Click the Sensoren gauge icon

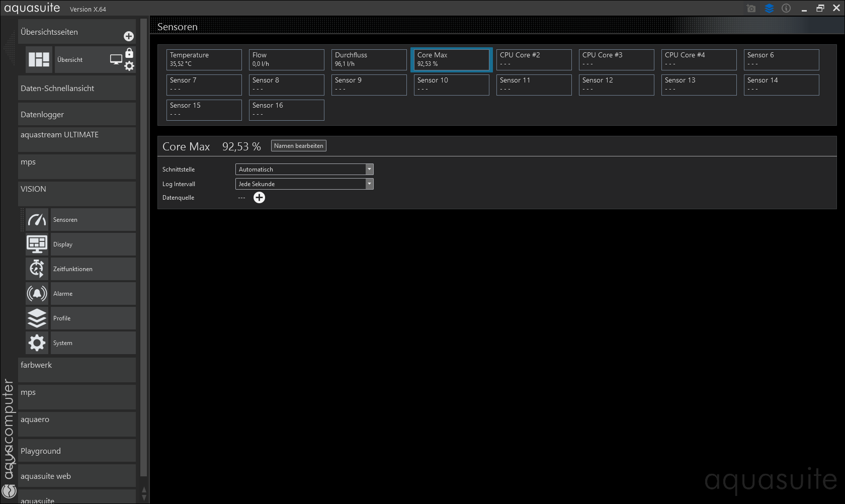[x=37, y=220]
